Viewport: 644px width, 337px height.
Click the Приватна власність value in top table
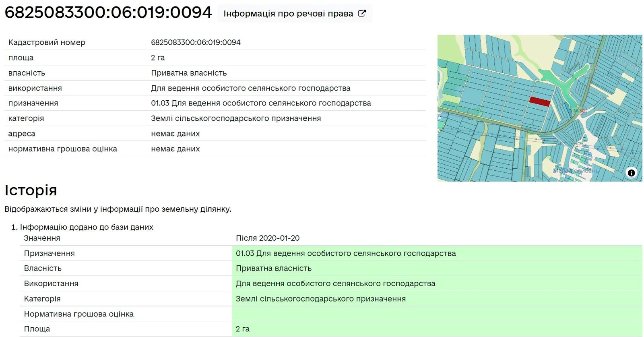pyautogui.click(x=189, y=73)
